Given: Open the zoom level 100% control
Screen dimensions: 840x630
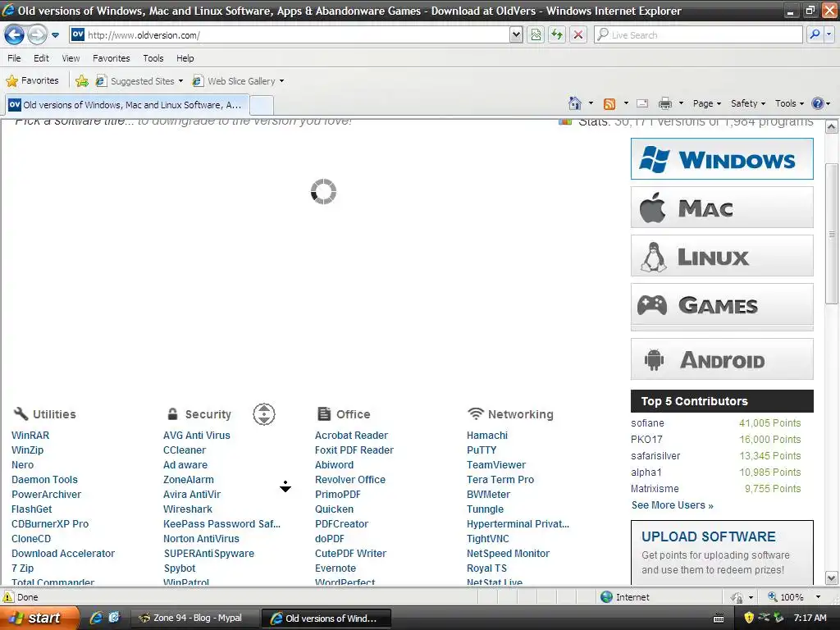Looking at the screenshot, I should click(794, 597).
